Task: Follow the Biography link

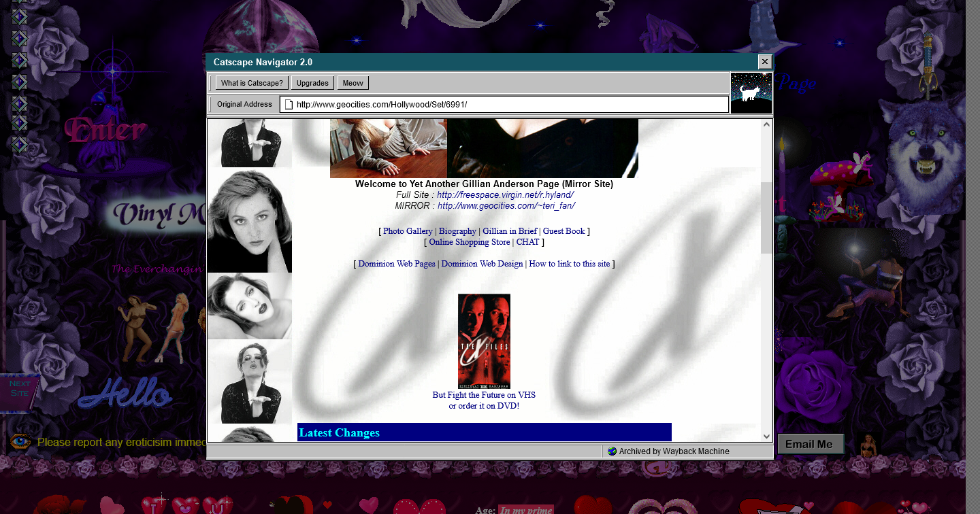Action: (x=457, y=231)
